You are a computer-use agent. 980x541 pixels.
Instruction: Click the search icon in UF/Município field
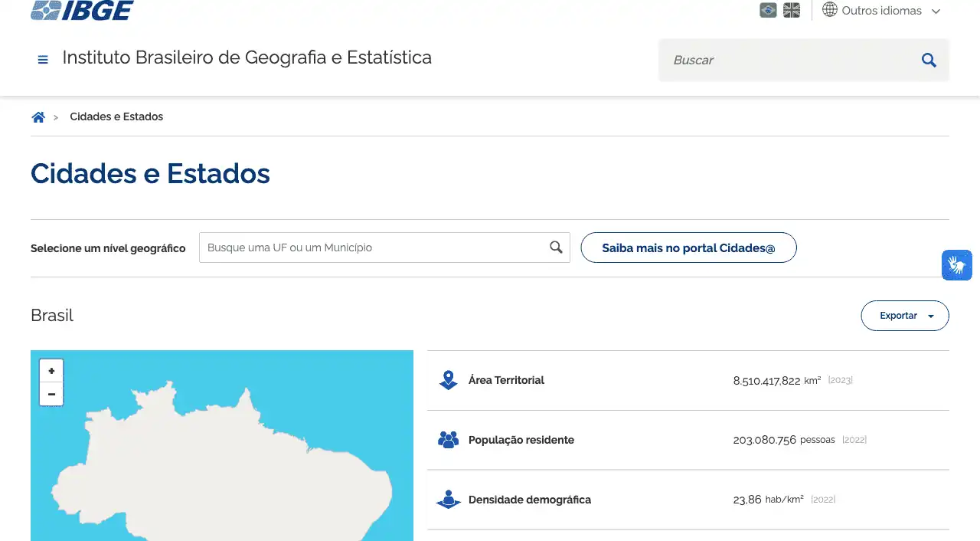pyautogui.click(x=556, y=248)
